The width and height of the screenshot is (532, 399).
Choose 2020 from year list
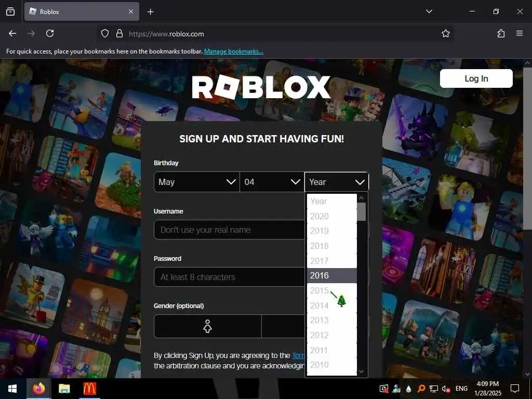pos(332,216)
